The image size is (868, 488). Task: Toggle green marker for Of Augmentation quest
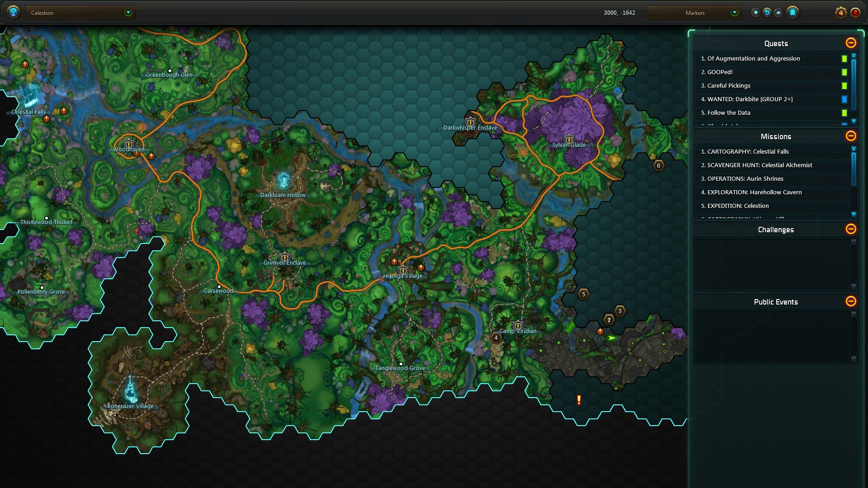tap(844, 59)
